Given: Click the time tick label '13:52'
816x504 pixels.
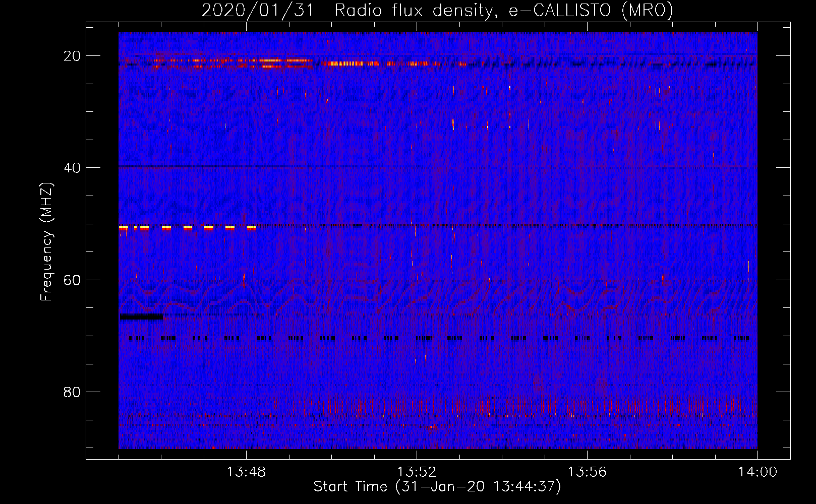Looking at the screenshot, I should point(417,472).
